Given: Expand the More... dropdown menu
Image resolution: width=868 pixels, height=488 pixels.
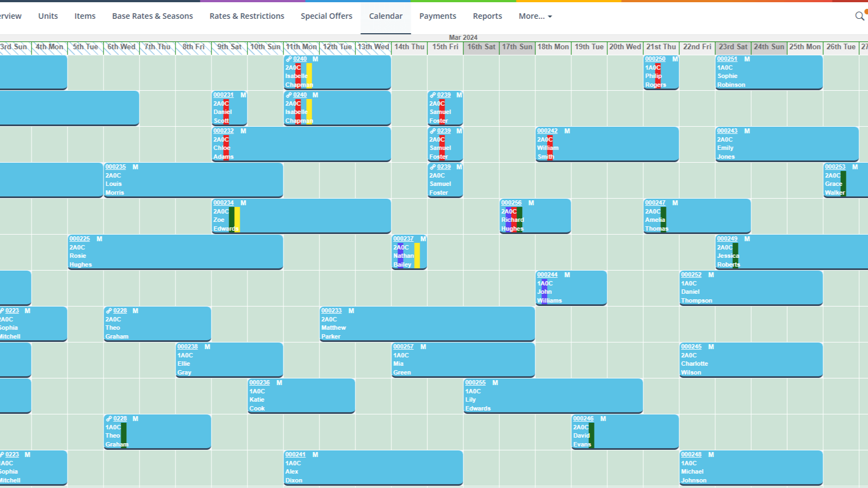Looking at the screenshot, I should pos(535,16).
